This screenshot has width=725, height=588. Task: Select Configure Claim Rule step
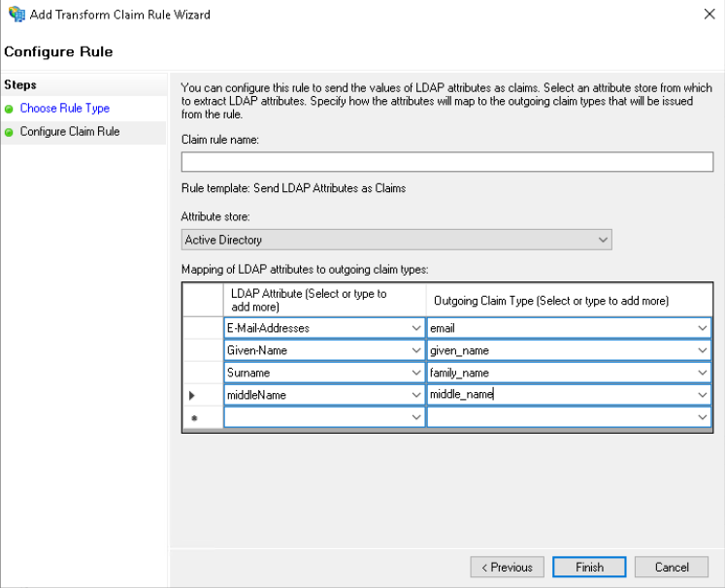(x=70, y=132)
